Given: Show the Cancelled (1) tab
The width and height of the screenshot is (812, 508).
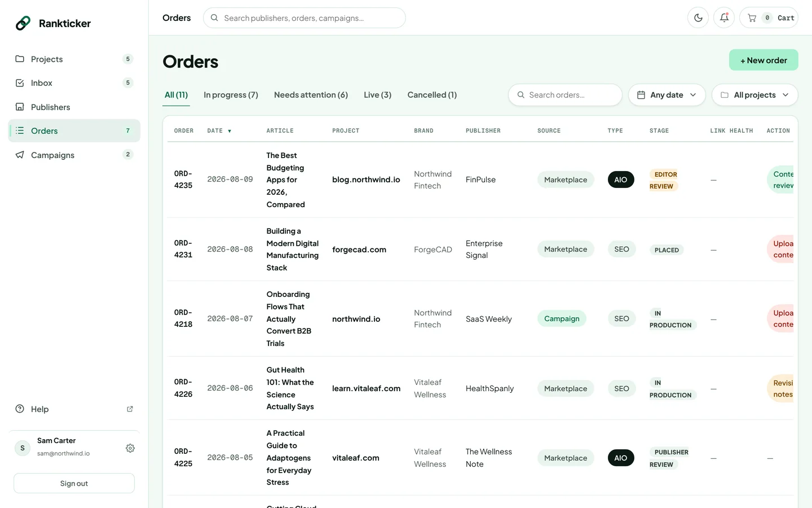Looking at the screenshot, I should 432,95.
